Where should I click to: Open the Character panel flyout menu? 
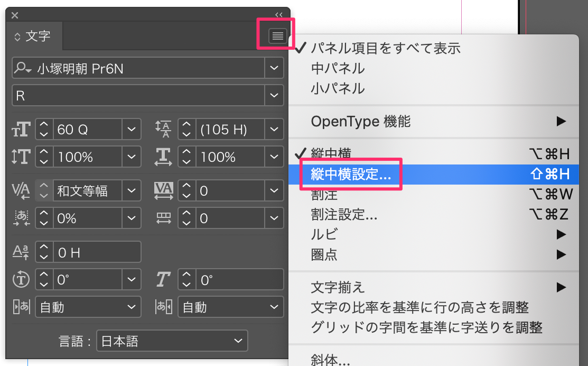[277, 36]
